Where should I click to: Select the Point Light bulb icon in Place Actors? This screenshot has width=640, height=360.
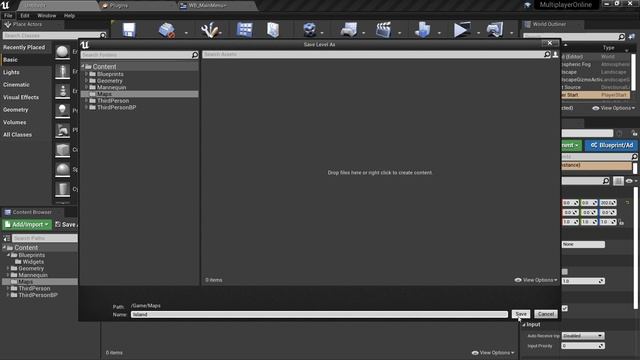tap(62, 110)
